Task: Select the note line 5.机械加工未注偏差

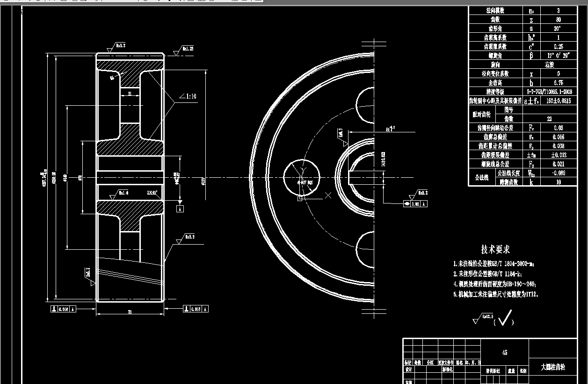Action: [496, 295]
